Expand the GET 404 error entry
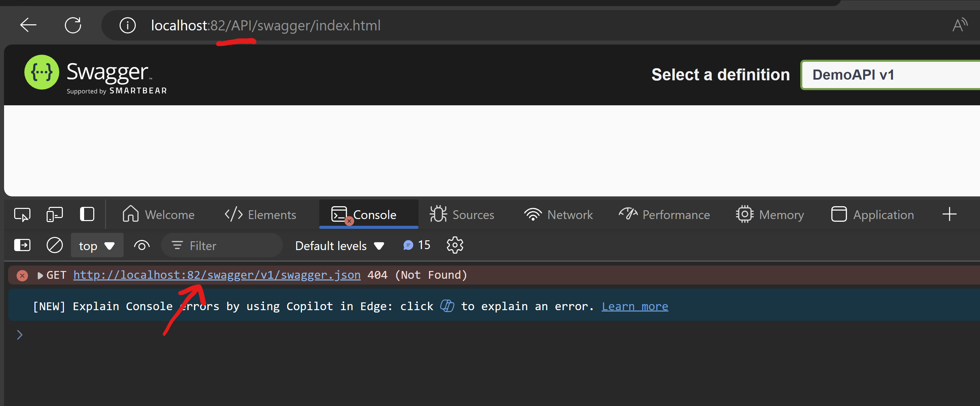This screenshot has height=406, width=980. click(x=40, y=275)
